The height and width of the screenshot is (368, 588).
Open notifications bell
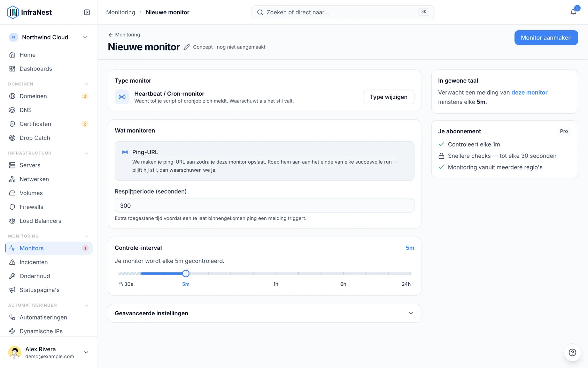point(573,12)
